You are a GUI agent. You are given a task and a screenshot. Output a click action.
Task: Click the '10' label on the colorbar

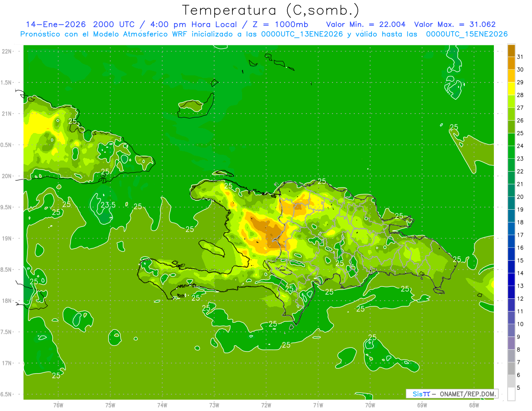pos(520,324)
